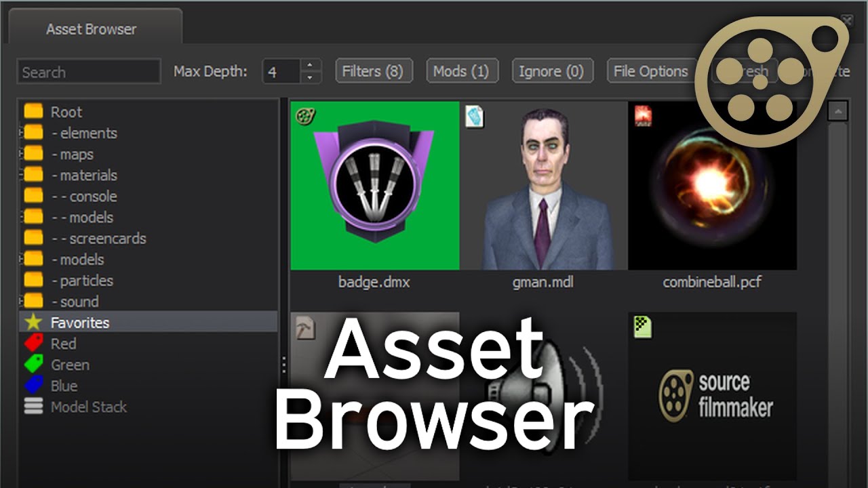Click the map file icon on the lower-left thumbnail

pyautogui.click(x=305, y=327)
